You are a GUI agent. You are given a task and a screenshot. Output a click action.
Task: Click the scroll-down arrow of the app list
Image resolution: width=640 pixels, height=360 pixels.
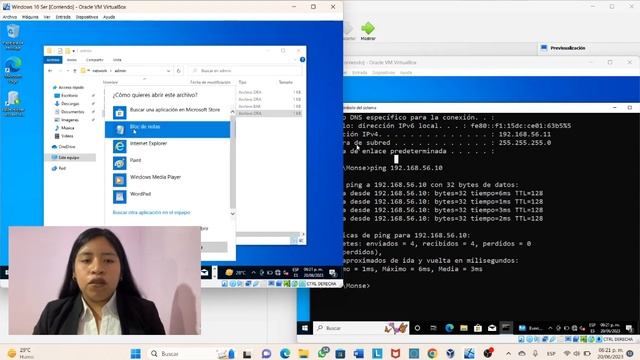point(233,213)
